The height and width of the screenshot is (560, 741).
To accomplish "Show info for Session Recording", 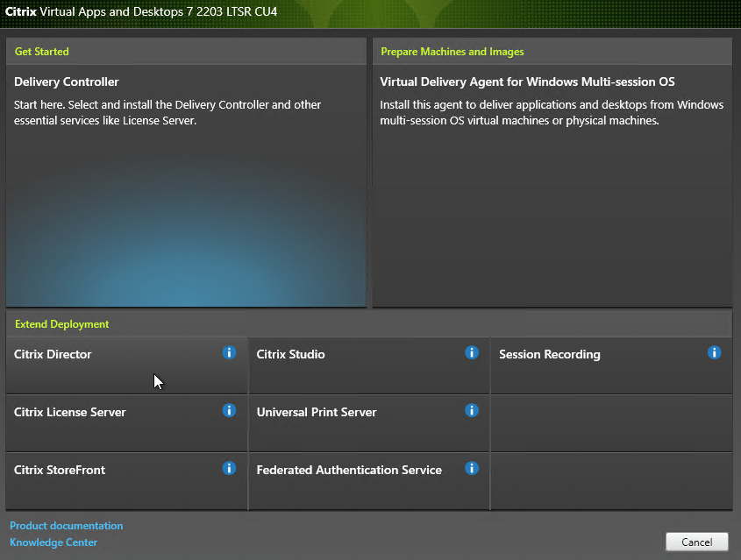I will [x=714, y=352].
